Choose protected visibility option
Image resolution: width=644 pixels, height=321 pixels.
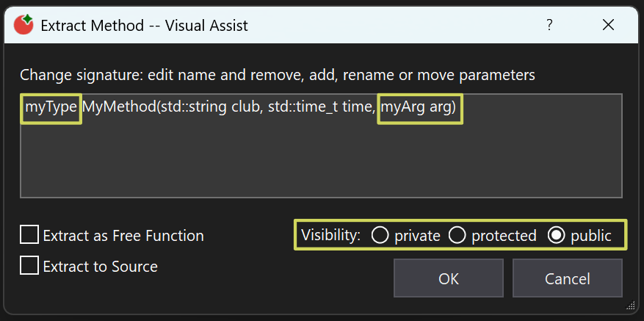[457, 235]
